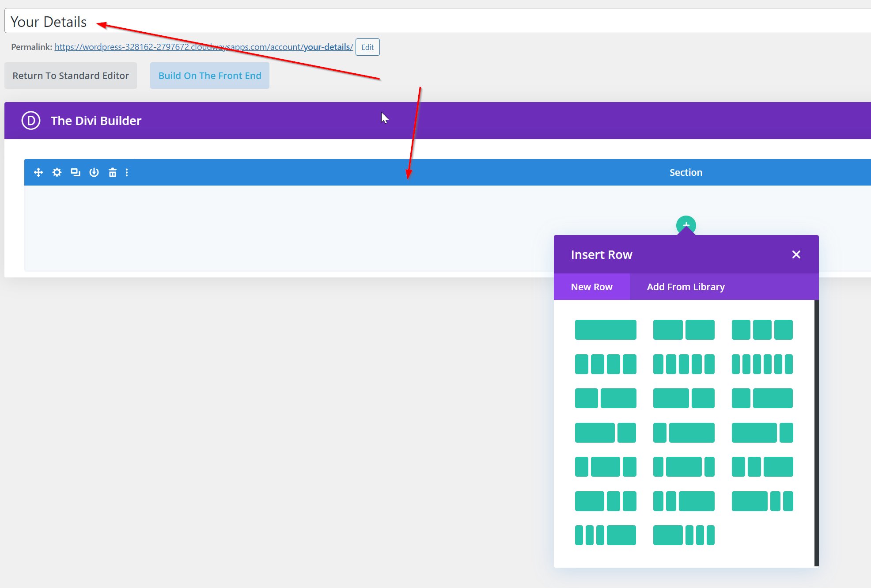
Task: Click the section move icon
Action: click(x=38, y=172)
